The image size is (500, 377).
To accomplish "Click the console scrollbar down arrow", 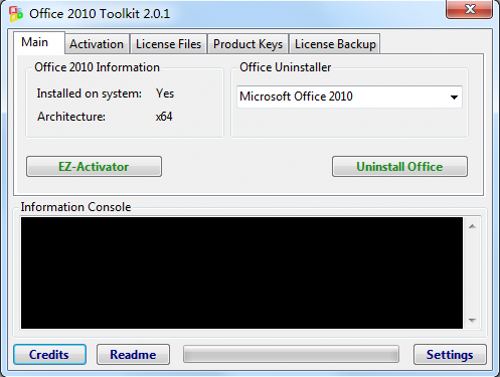I will pyautogui.click(x=472, y=320).
